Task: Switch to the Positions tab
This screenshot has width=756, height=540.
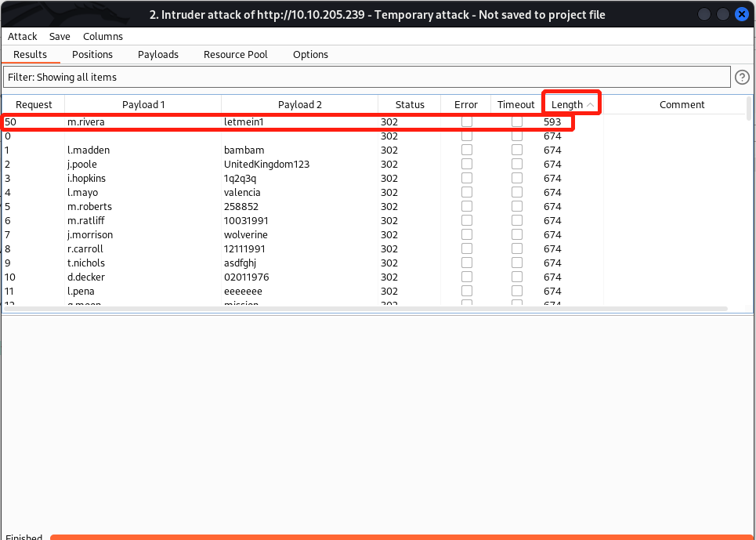Action: click(x=92, y=55)
